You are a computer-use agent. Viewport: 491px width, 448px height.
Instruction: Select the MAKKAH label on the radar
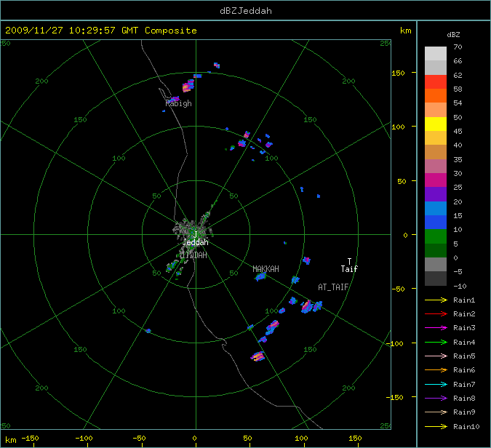[266, 269]
